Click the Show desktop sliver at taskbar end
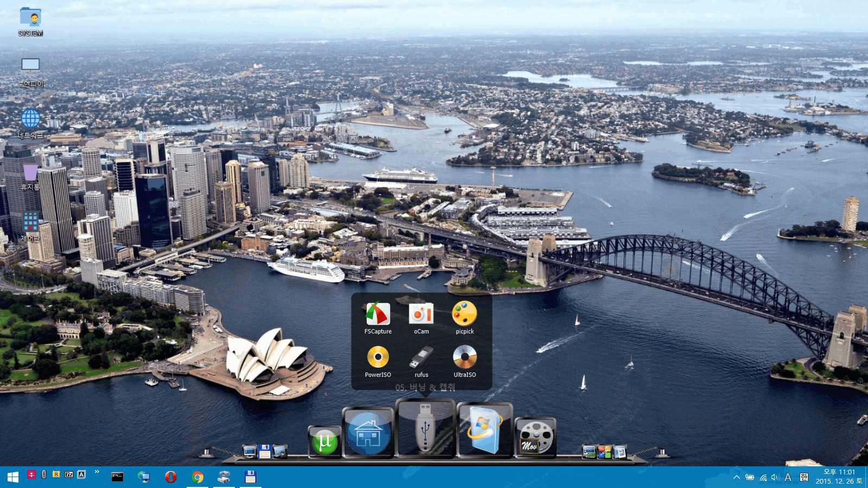 tap(866, 477)
